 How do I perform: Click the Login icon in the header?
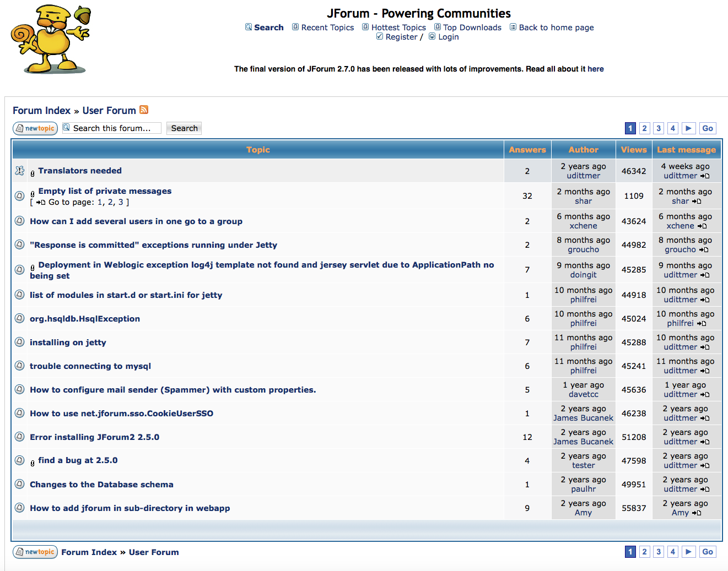[432, 36]
